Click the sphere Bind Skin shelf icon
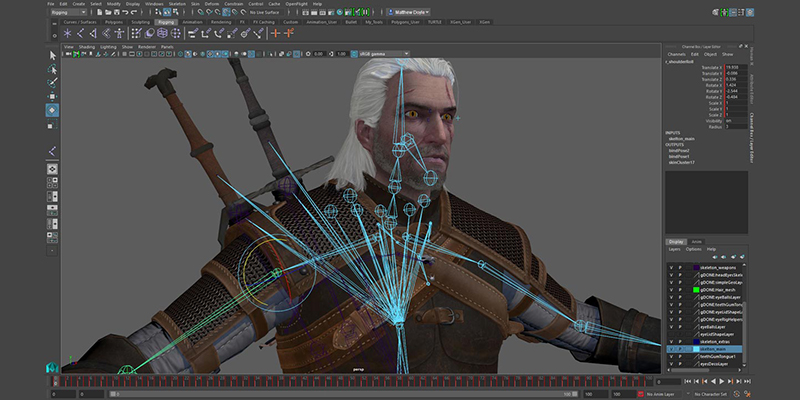This screenshot has height=400, width=800. (149, 34)
